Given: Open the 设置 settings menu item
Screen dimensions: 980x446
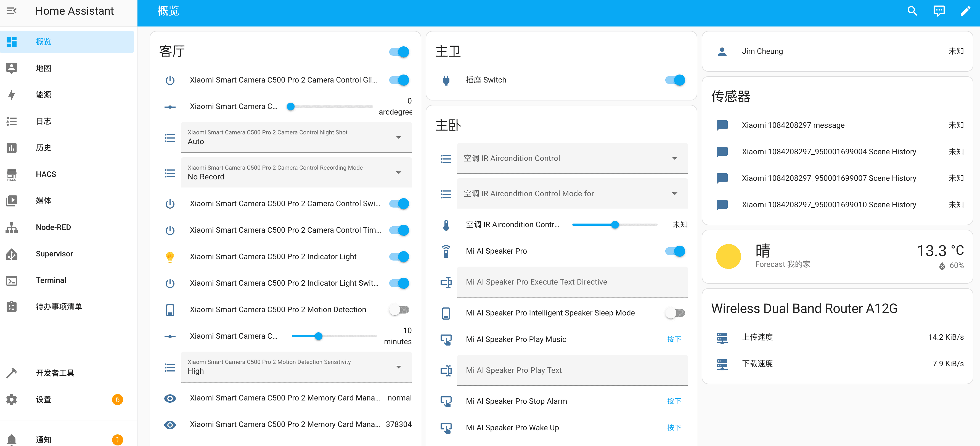Looking at the screenshot, I should (x=67, y=400).
